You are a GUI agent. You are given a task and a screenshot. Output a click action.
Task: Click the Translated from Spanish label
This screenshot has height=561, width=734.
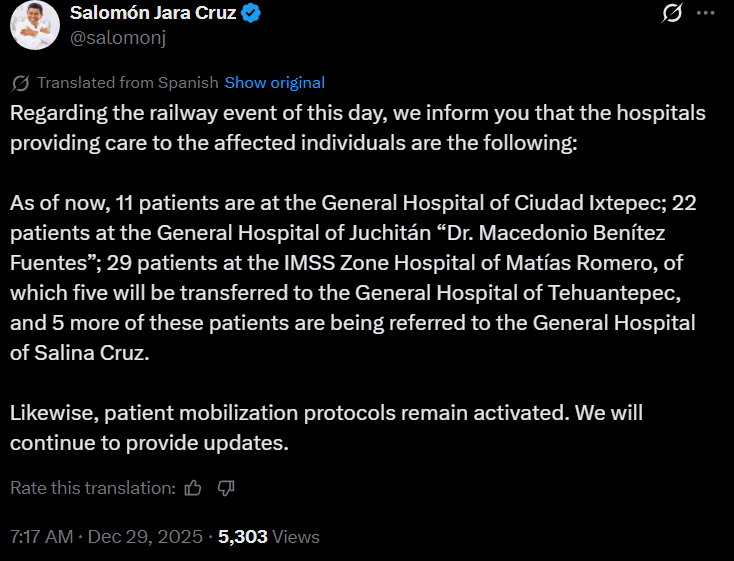tap(128, 83)
